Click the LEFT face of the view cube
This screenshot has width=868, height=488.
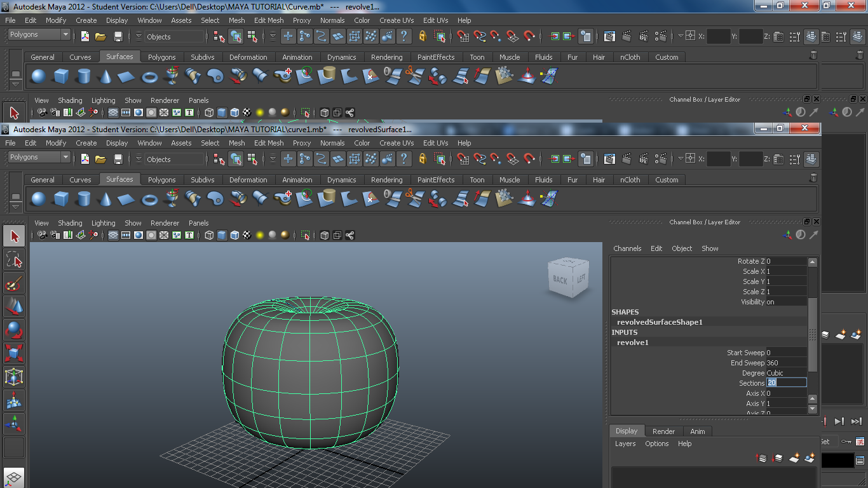580,279
